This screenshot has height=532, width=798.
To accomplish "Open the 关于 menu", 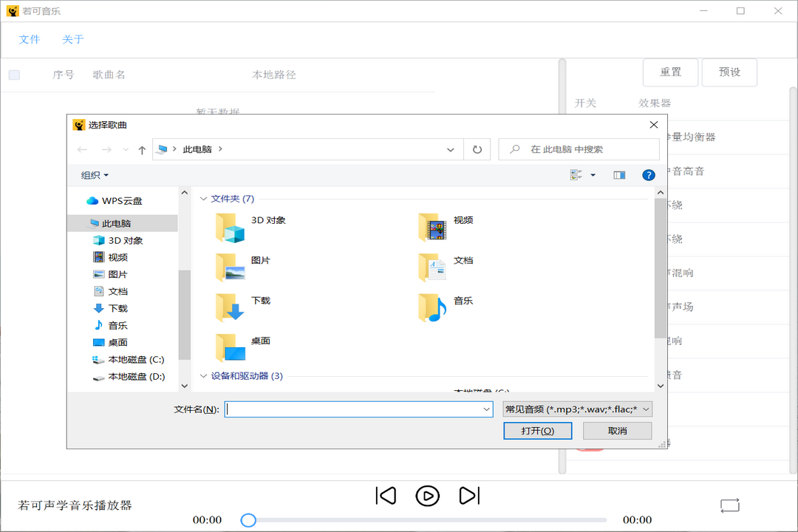I will click(72, 39).
